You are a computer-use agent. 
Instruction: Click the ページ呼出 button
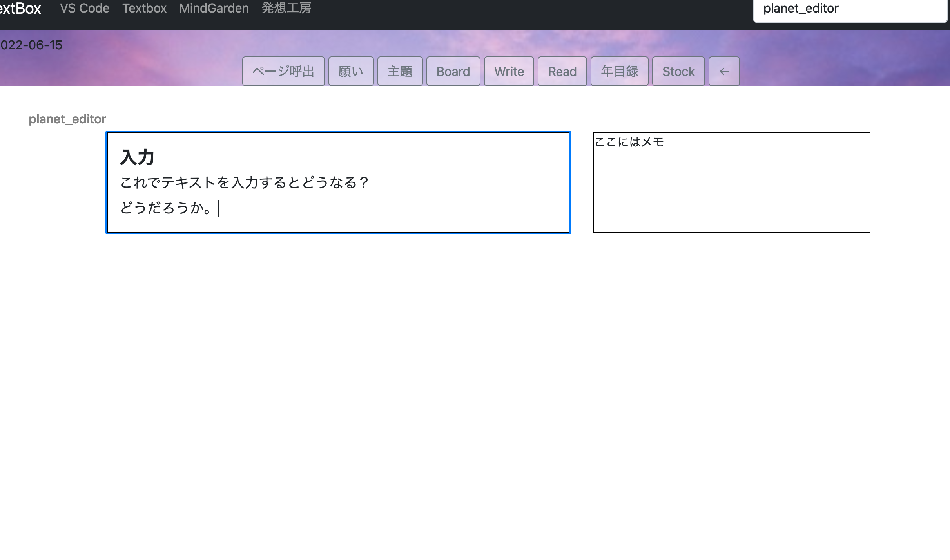click(283, 71)
